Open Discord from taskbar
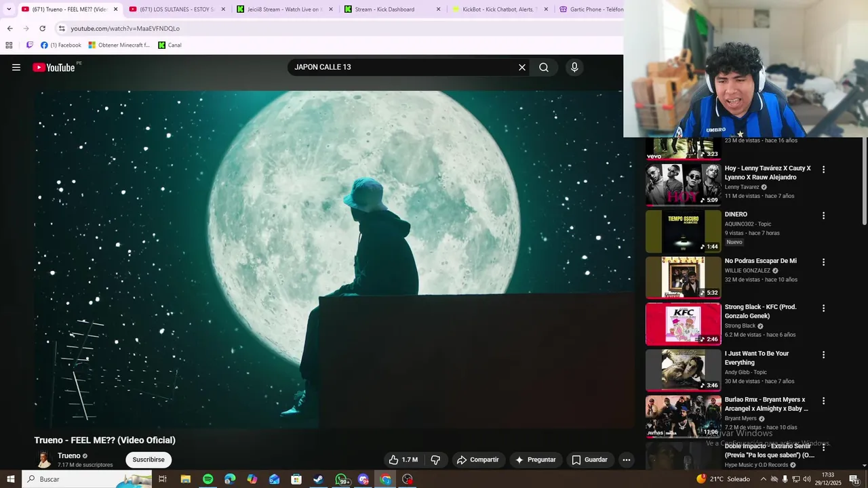Image resolution: width=868 pixels, height=488 pixels. 363,479
